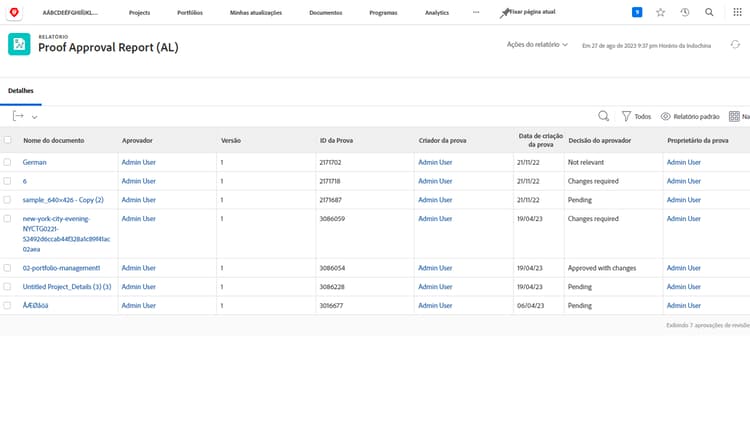This screenshot has width=750, height=425.
Task: Select the checkbox for German row
Action: coord(8,162)
